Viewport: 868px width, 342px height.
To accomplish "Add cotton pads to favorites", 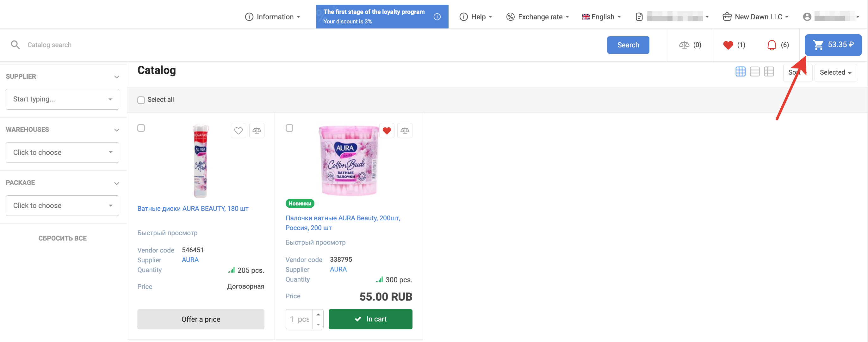I will [238, 131].
